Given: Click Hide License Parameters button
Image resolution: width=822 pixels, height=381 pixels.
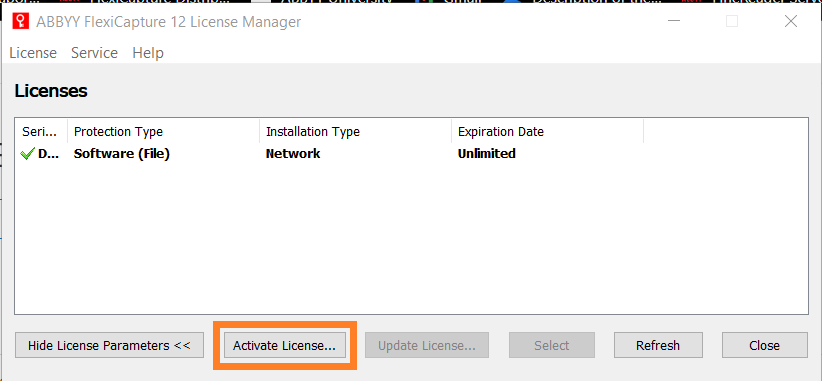Looking at the screenshot, I should coord(109,345).
